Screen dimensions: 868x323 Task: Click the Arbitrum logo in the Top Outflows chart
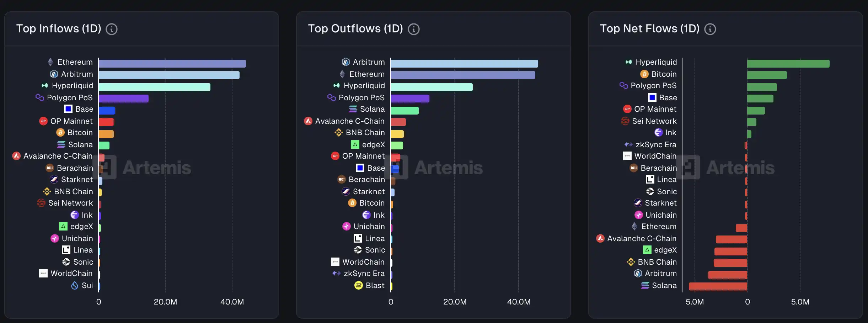pyautogui.click(x=345, y=62)
